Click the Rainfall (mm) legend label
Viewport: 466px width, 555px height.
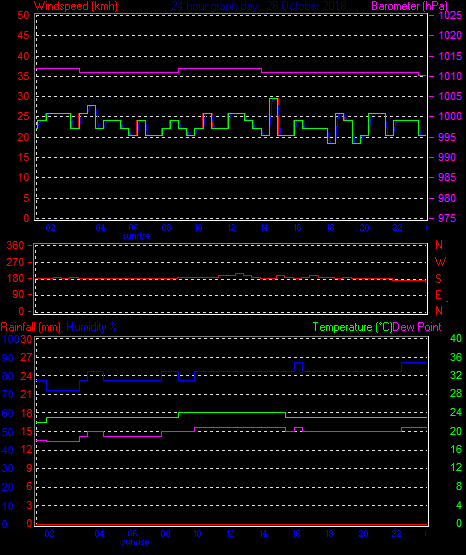(x=30, y=327)
